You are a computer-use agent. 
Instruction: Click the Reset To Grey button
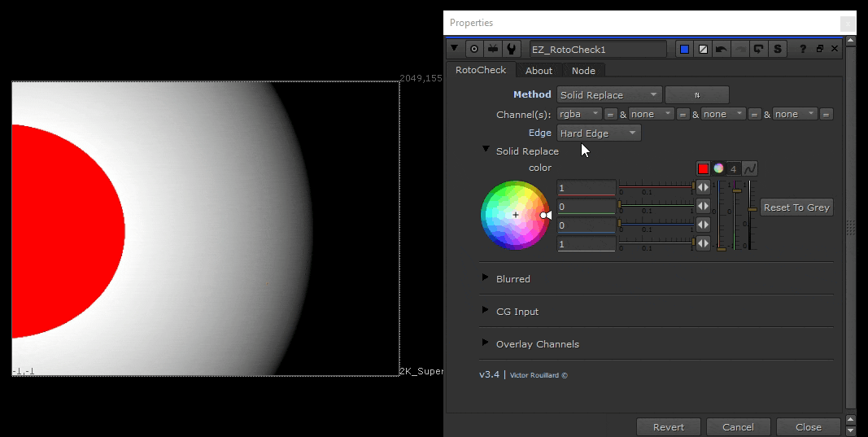[796, 208]
